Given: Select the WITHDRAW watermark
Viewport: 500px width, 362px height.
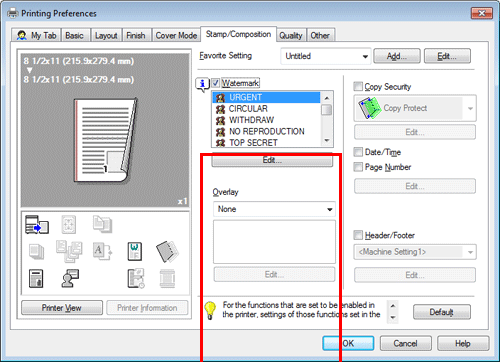Looking at the screenshot, I should point(266,120).
